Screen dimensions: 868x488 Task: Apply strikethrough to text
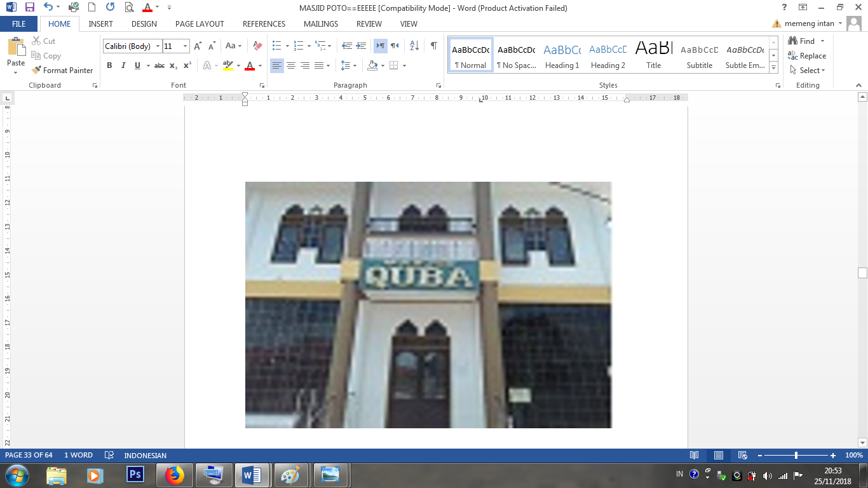coord(159,65)
